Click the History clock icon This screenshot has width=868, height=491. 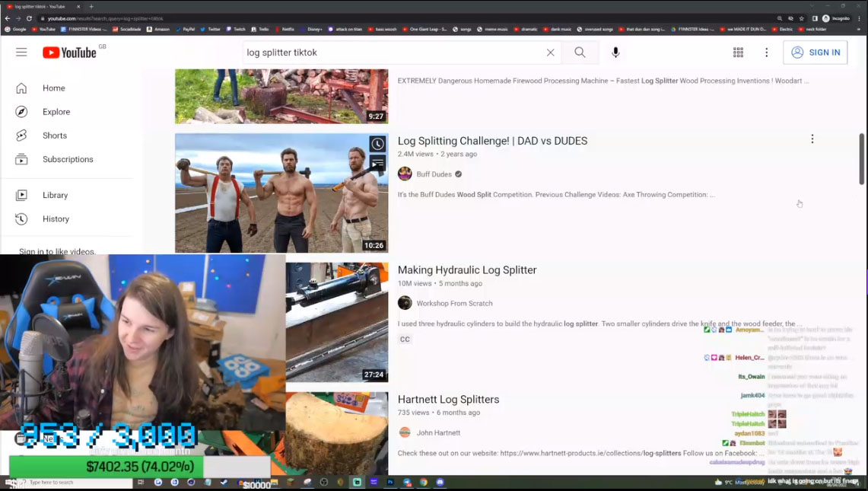[x=21, y=219]
